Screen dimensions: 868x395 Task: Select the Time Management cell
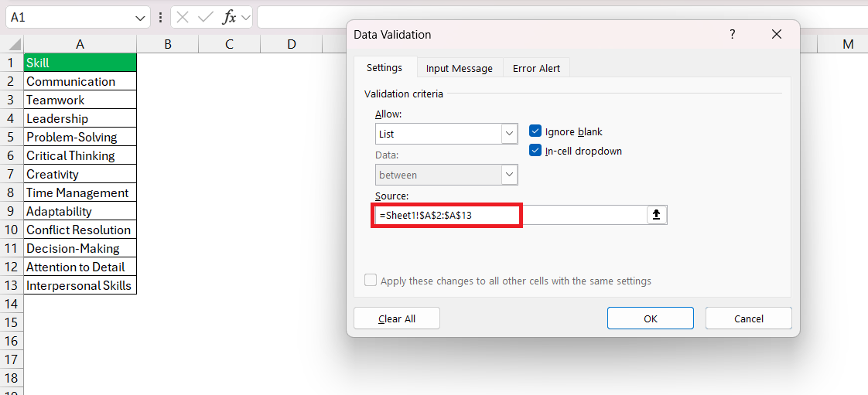(x=80, y=192)
